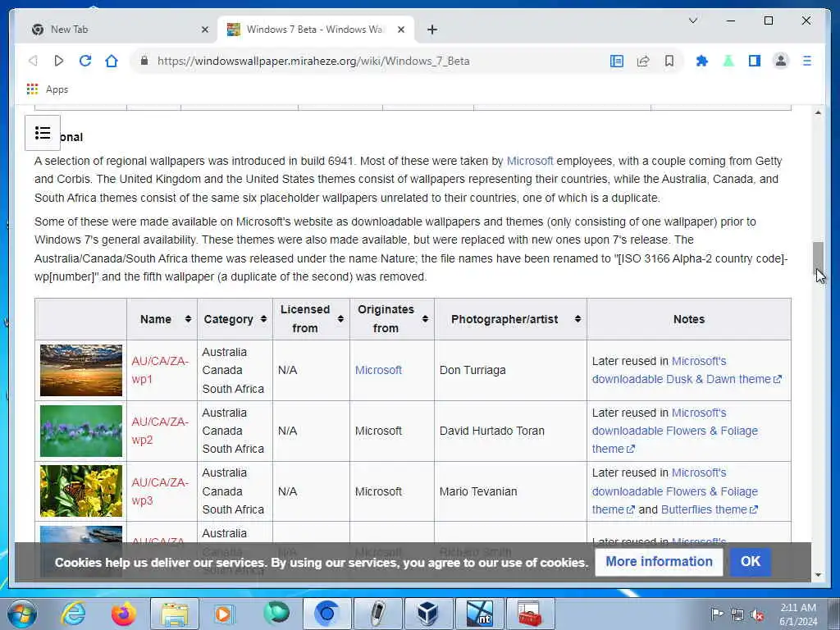The width and height of the screenshot is (840, 630).
Task: Select the Don Turriaga cell
Action: 510,370
